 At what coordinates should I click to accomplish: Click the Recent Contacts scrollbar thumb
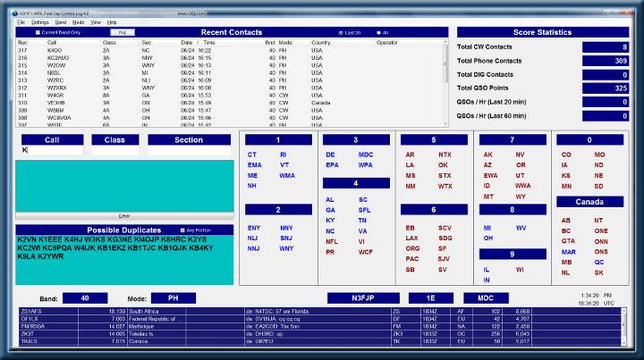(445, 63)
